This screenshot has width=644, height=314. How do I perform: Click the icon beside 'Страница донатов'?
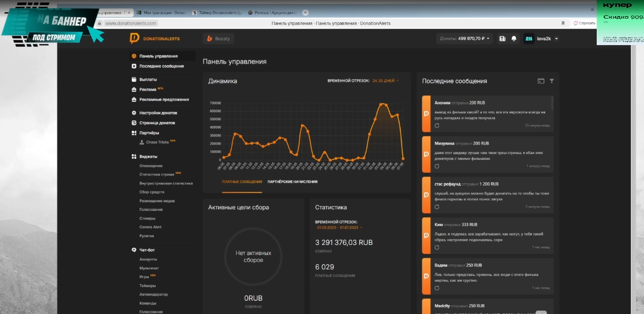pos(134,123)
